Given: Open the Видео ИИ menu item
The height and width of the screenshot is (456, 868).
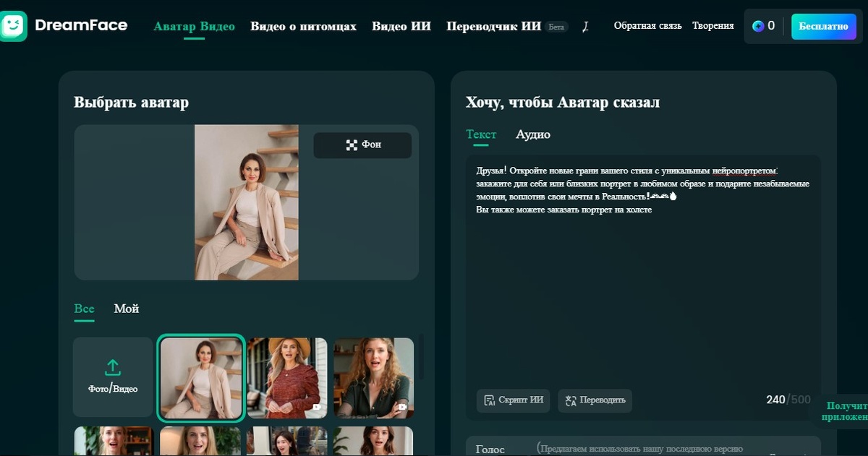Looking at the screenshot, I should click(401, 26).
